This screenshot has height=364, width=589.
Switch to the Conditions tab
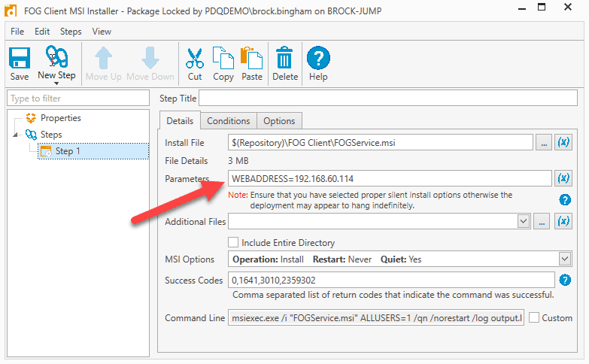pos(229,121)
